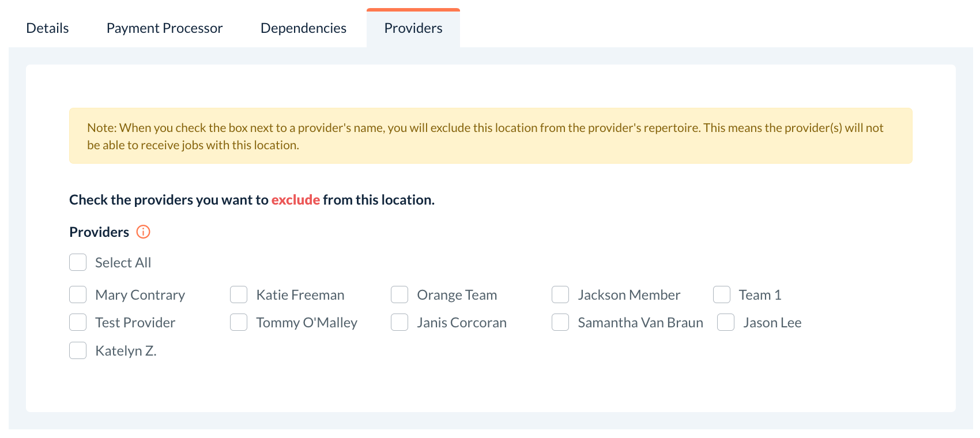
Task: Select the Providers tab
Action: tap(413, 28)
